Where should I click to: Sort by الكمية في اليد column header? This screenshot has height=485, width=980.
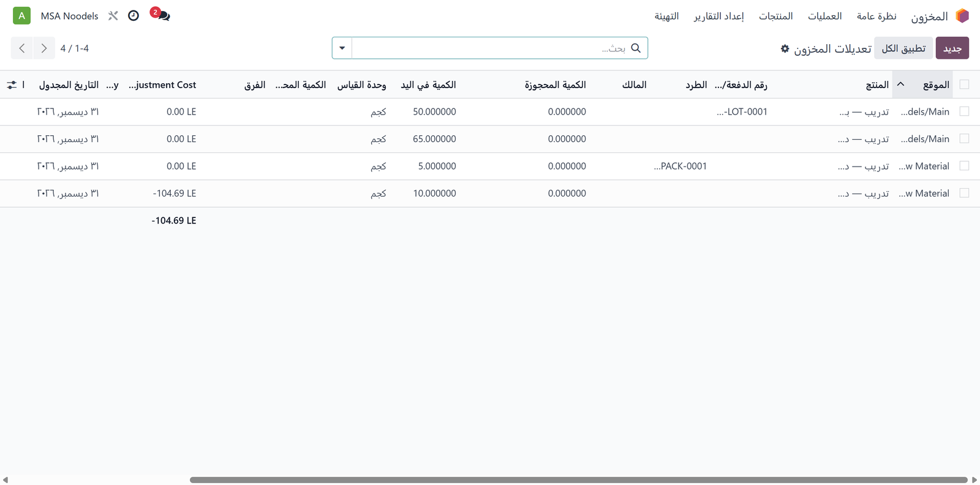tap(428, 85)
